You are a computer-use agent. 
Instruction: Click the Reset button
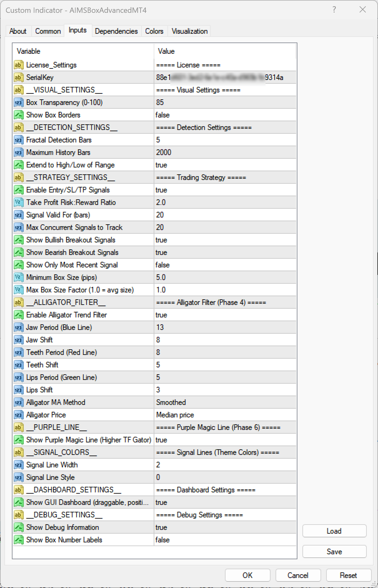(349, 575)
